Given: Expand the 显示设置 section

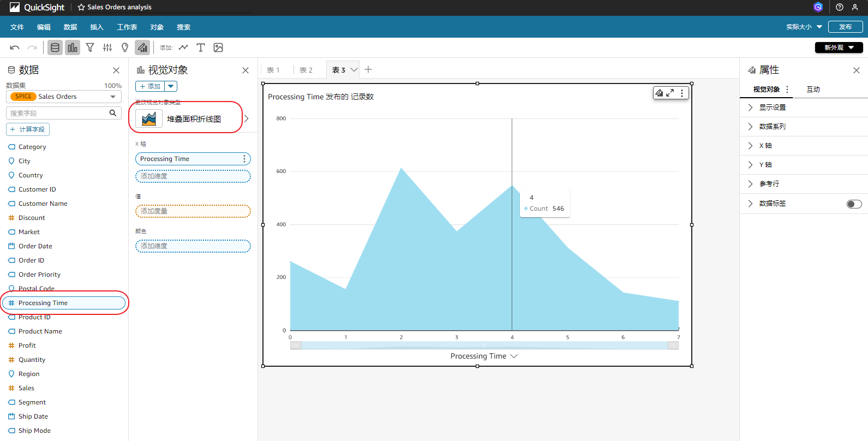Looking at the screenshot, I should click(x=773, y=108).
